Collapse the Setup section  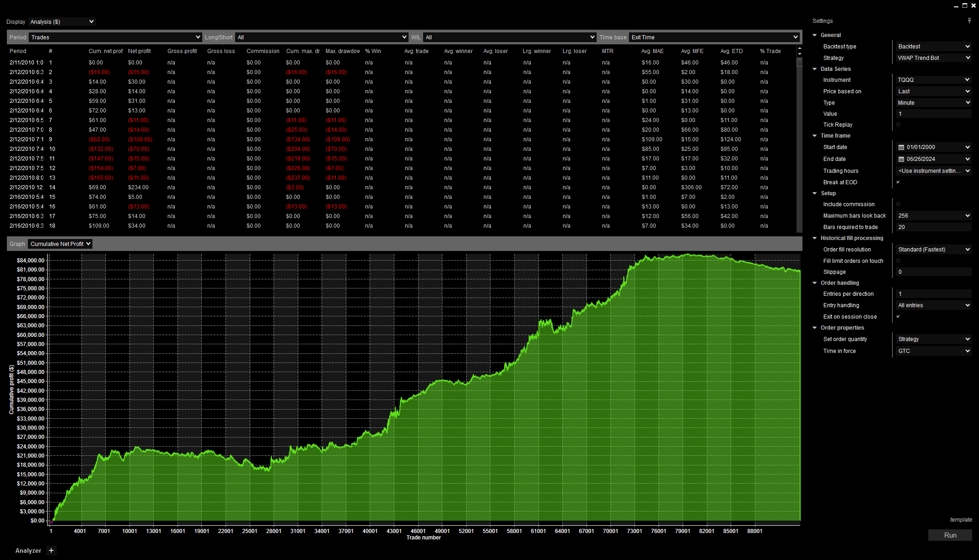click(x=815, y=193)
